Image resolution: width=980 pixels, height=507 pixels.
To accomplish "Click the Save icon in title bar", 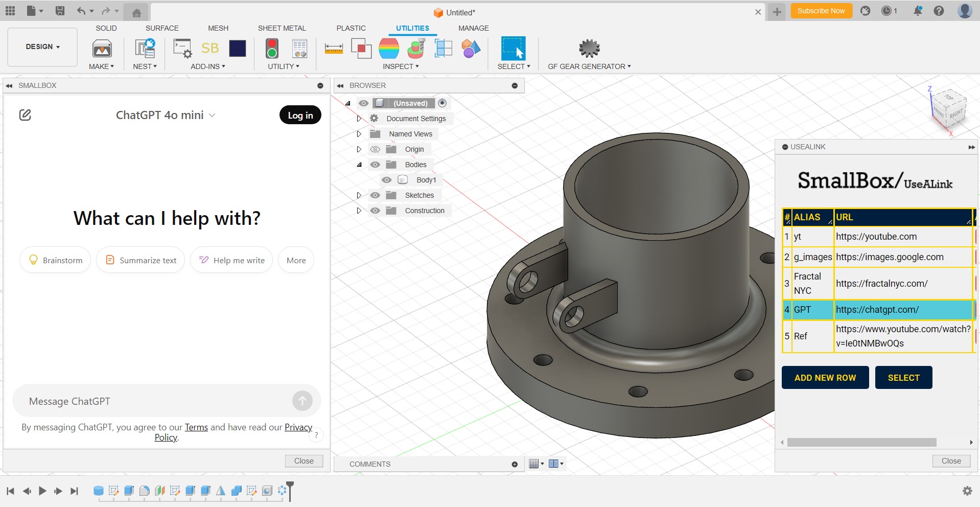I will 60,11.
